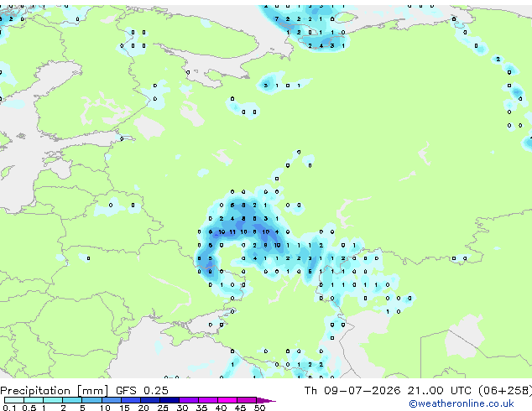Click the 0.5–1 mm legend color swatch

pos(34,400)
